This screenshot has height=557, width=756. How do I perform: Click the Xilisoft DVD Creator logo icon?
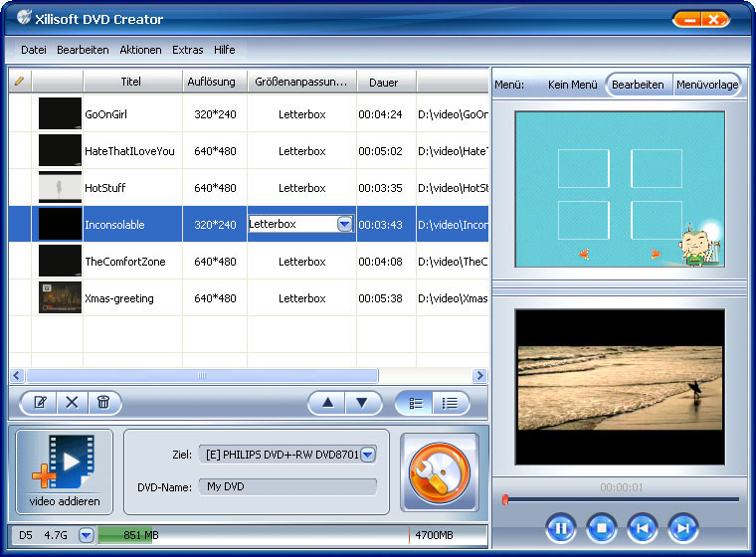tap(24, 17)
